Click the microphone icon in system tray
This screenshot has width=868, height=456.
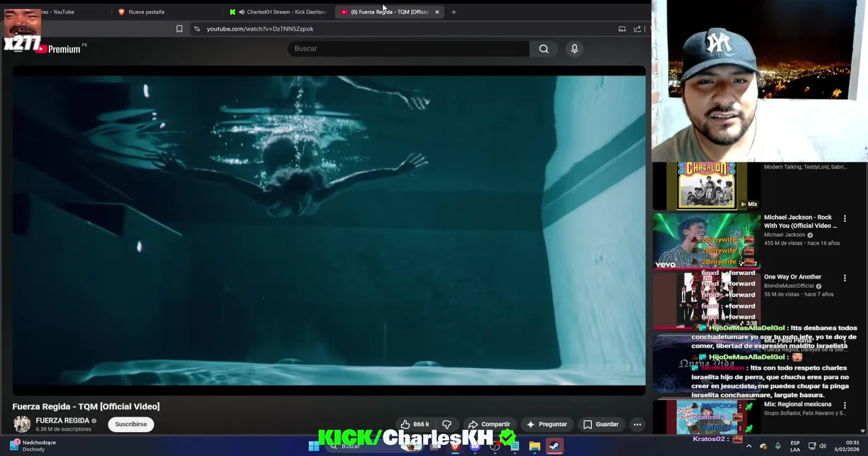point(777,446)
